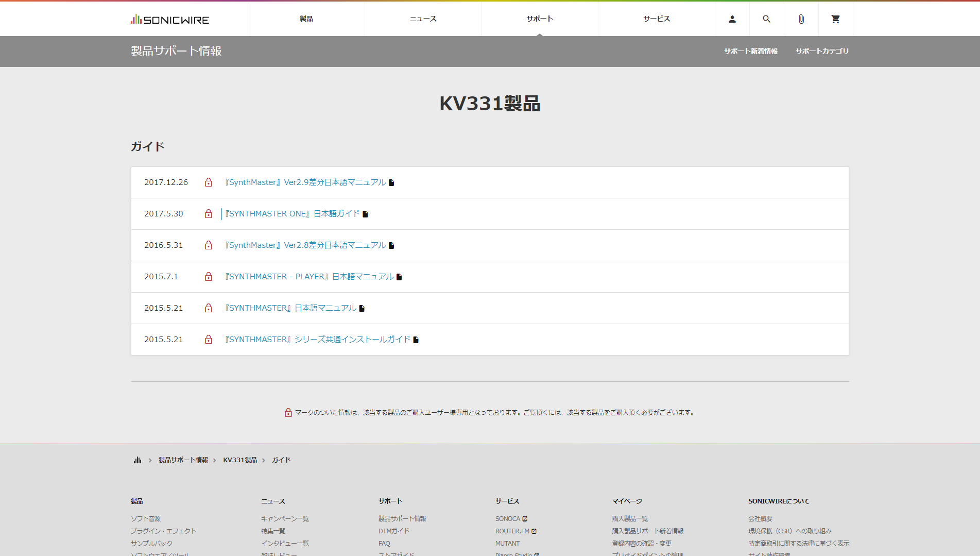Open the ニュース navigation menu

click(423, 19)
